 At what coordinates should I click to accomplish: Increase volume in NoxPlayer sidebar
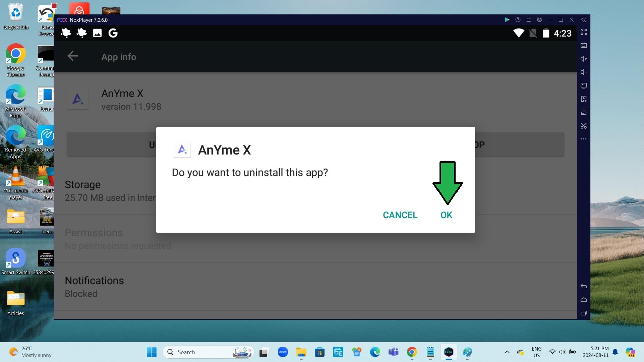(x=584, y=59)
